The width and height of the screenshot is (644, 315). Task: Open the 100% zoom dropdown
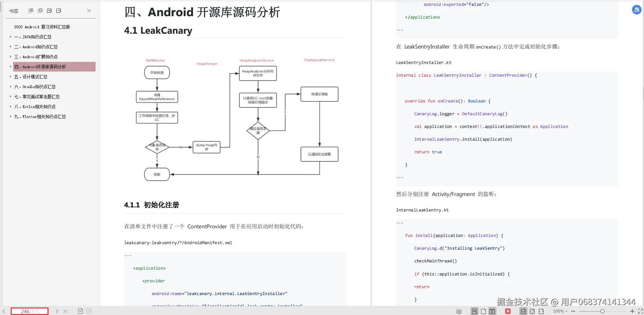point(560,311)
